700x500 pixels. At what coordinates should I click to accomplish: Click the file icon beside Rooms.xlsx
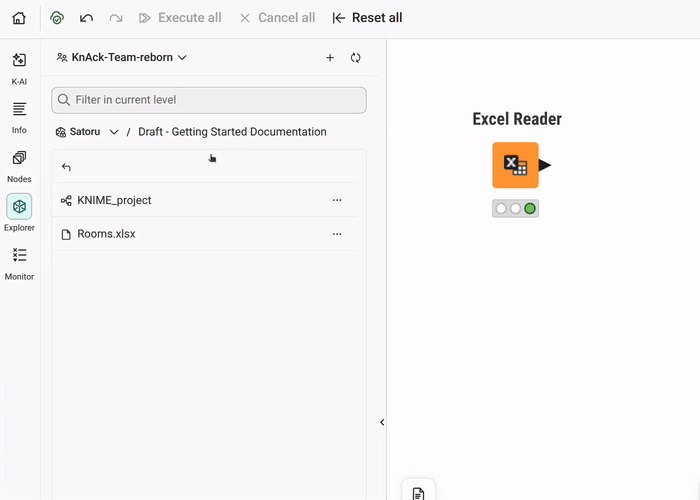66,234
